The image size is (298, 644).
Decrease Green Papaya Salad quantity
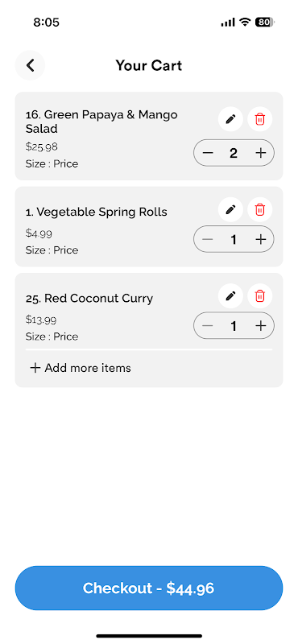coord(208,153)
